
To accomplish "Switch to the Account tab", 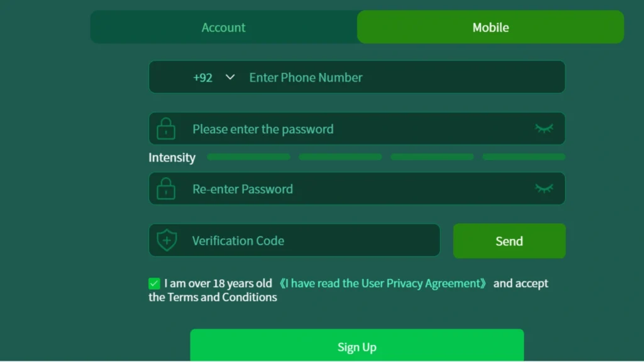I will [x=223, y=27].
